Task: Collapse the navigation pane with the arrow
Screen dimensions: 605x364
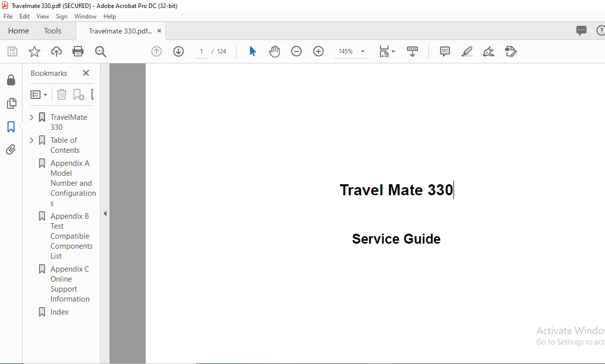Action: point(105,214)
